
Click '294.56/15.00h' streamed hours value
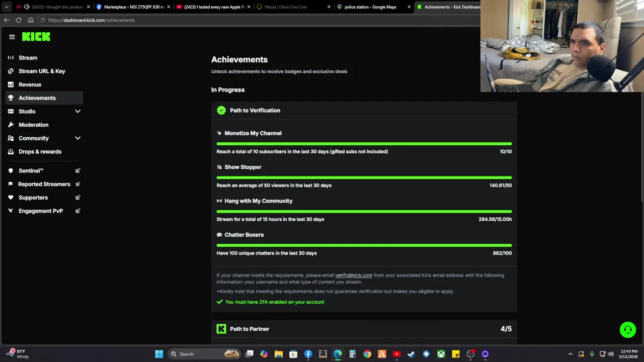click(x=495, y=219)
